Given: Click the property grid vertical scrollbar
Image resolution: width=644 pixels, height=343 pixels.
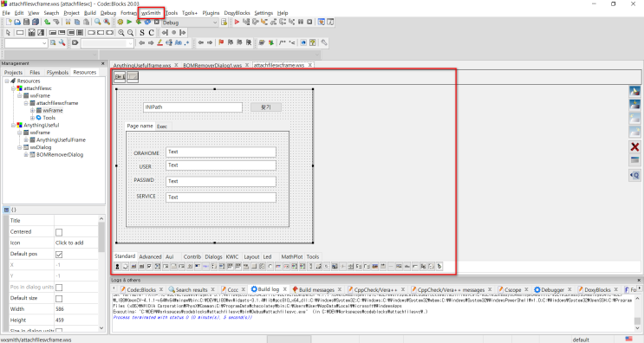Looking at the screenshot, I should click(x=101, y=273).
